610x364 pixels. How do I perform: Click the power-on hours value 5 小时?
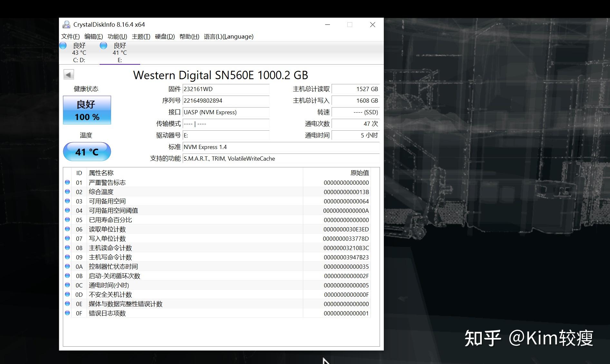pos(356,135)
